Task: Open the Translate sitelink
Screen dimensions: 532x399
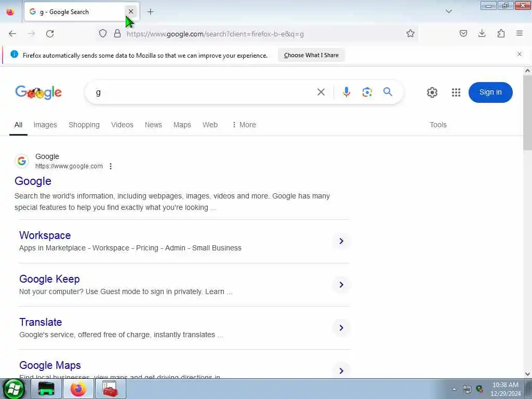Action: [x=41, y=322]
